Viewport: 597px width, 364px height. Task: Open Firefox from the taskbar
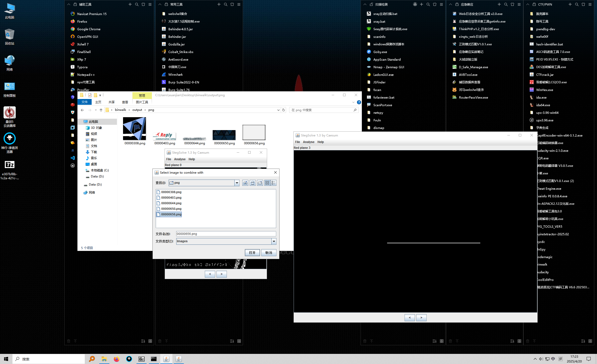coord(116,359)
